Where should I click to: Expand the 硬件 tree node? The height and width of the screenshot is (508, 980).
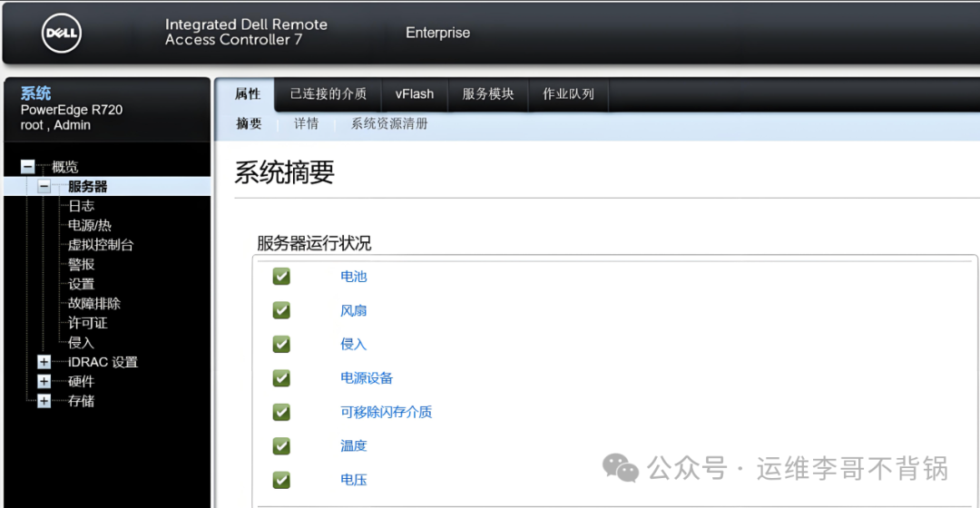click(44, 381)
